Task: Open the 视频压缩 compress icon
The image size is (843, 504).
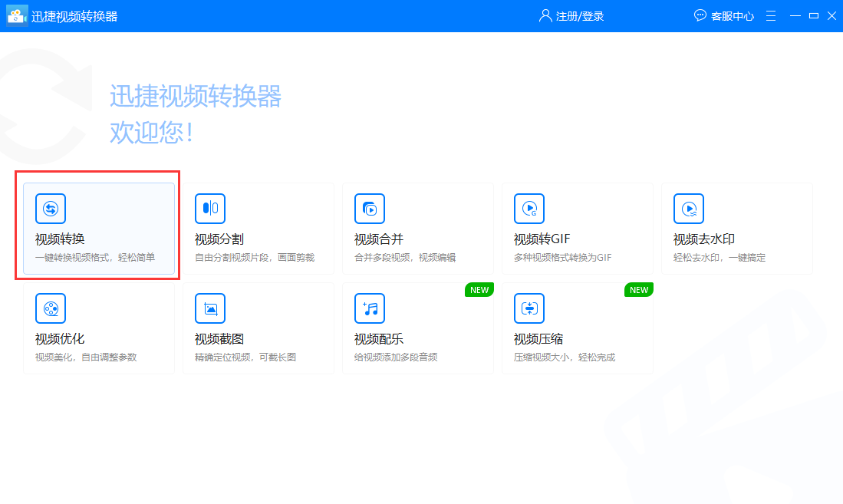Action: coord(529,308)
